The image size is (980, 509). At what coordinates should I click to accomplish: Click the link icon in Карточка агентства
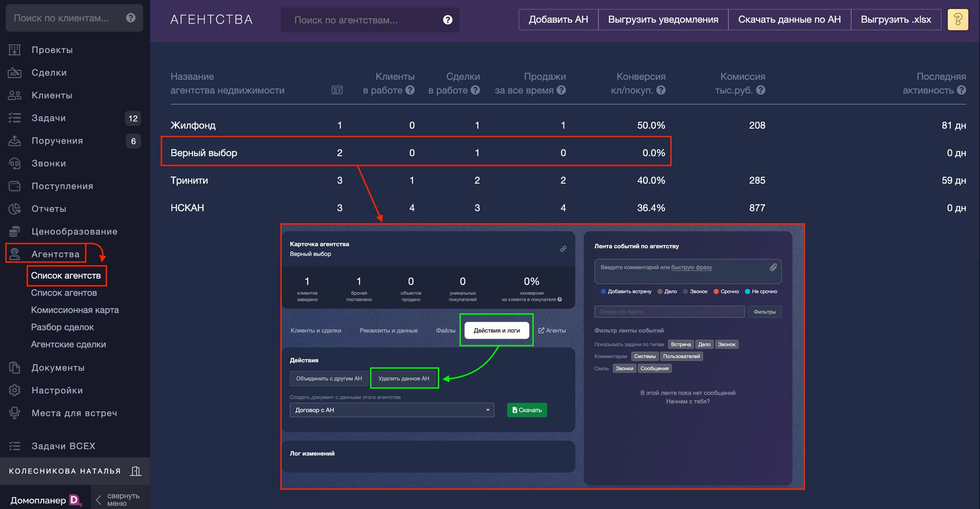pyautogui.click(x=563, y=249)
